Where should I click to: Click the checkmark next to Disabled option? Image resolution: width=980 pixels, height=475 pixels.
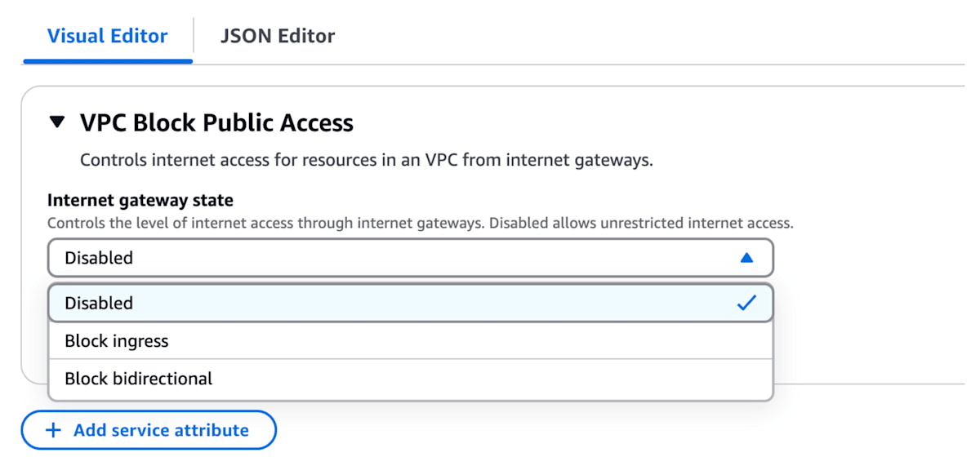[746, 303]
